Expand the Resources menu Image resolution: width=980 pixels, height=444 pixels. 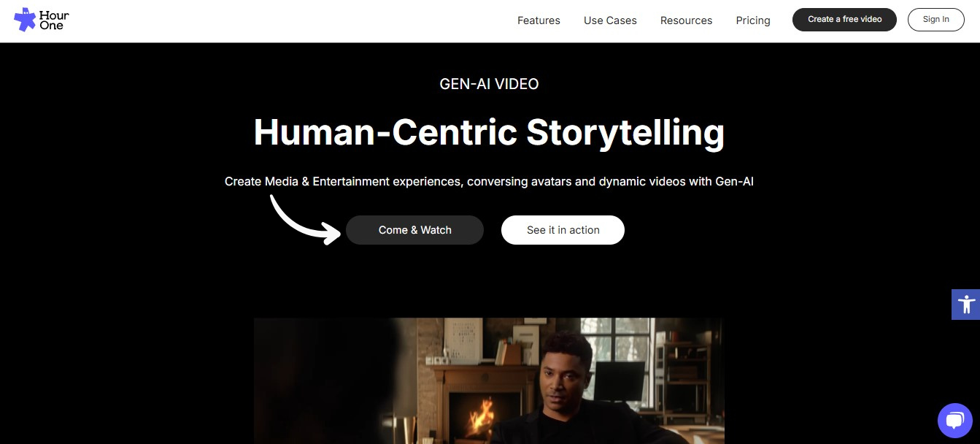click(686, 20)
